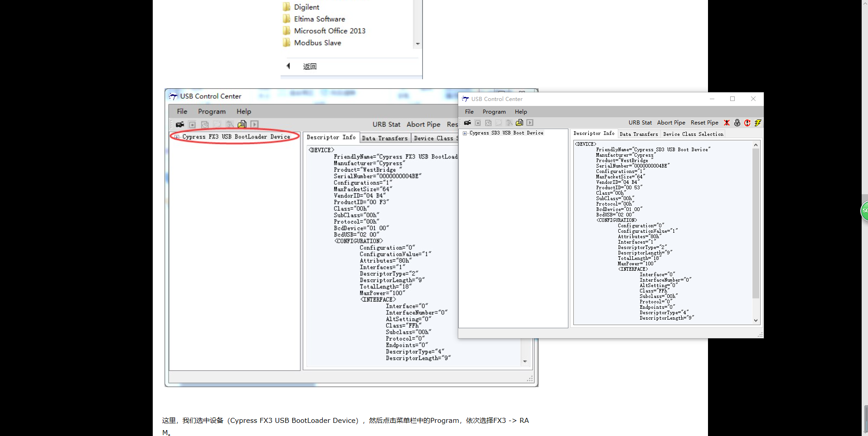Open the Program menu in the left USB Control Center window

(x=212, y=111)
